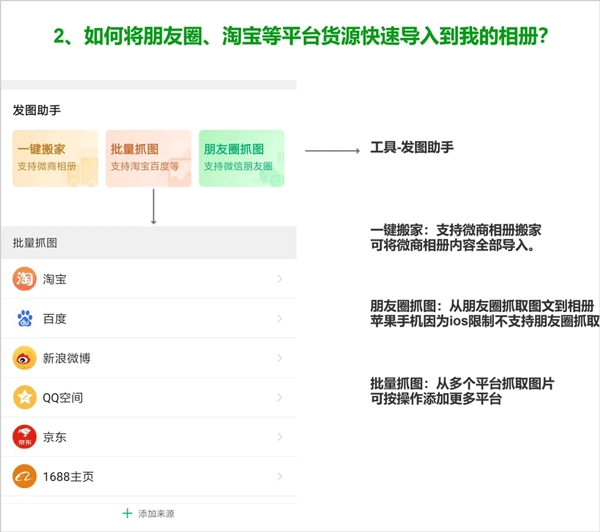Click the 批量抓图 section header

click(x=35, y=243)
